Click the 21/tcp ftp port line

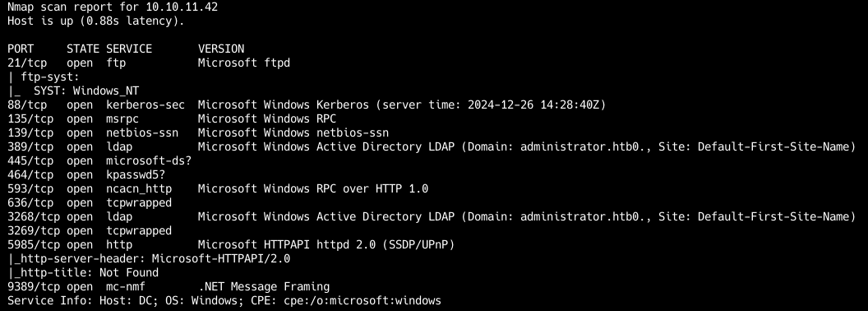[148, 63]
